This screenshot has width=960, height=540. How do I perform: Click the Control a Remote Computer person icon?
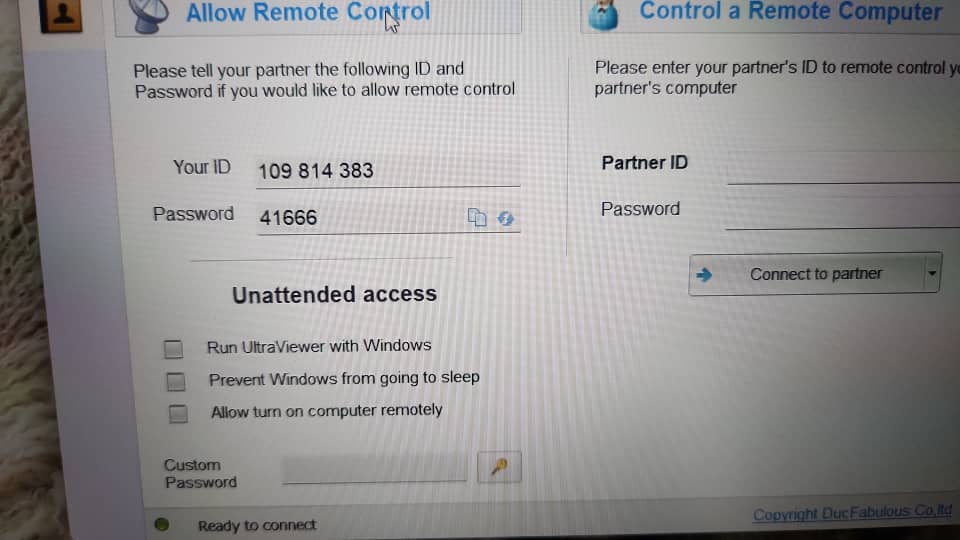[x=604, y=15]
